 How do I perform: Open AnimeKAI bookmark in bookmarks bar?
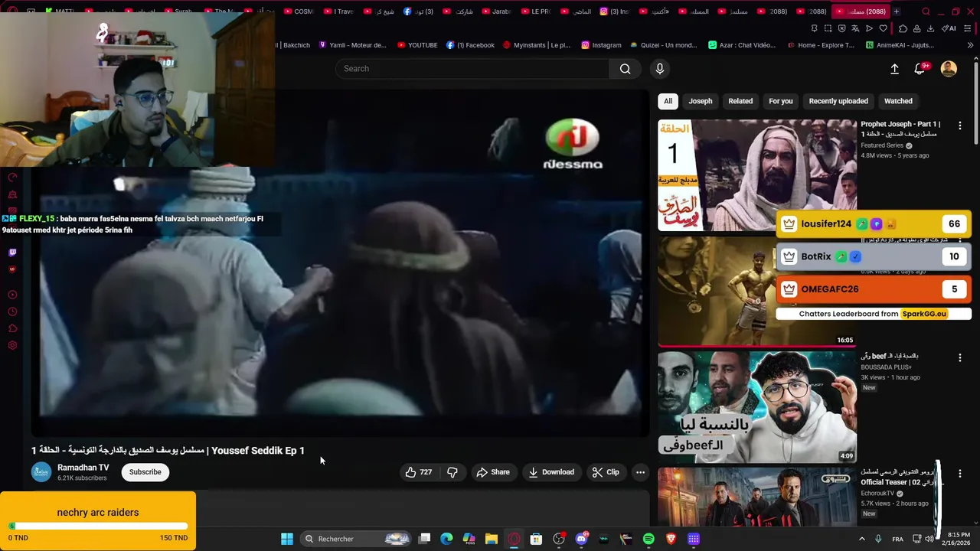tap(900, 45)
